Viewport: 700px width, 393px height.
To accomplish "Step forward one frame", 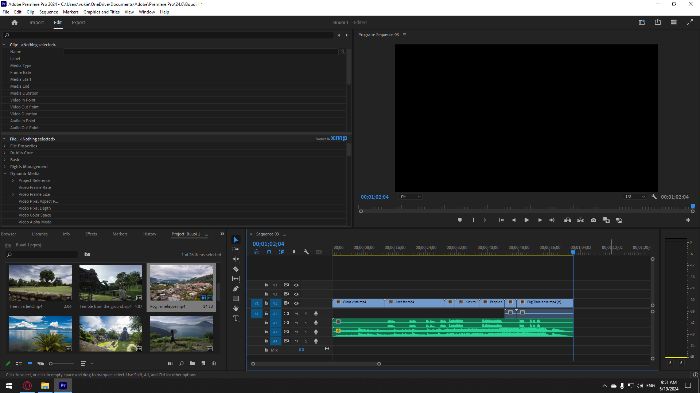I will coord(539,220).
